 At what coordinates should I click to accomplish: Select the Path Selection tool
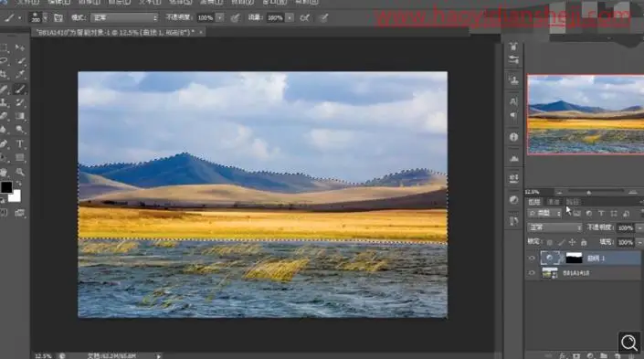(4, 157)
